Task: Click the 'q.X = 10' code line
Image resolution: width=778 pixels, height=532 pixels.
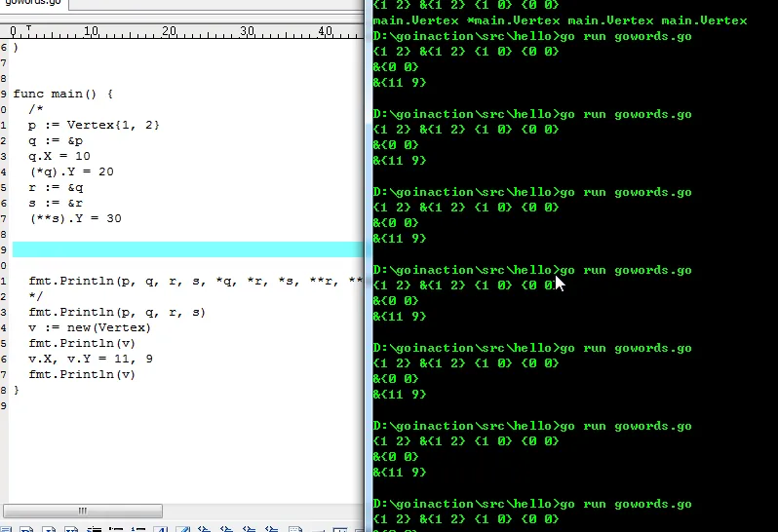Action: [x=59, y=156]
